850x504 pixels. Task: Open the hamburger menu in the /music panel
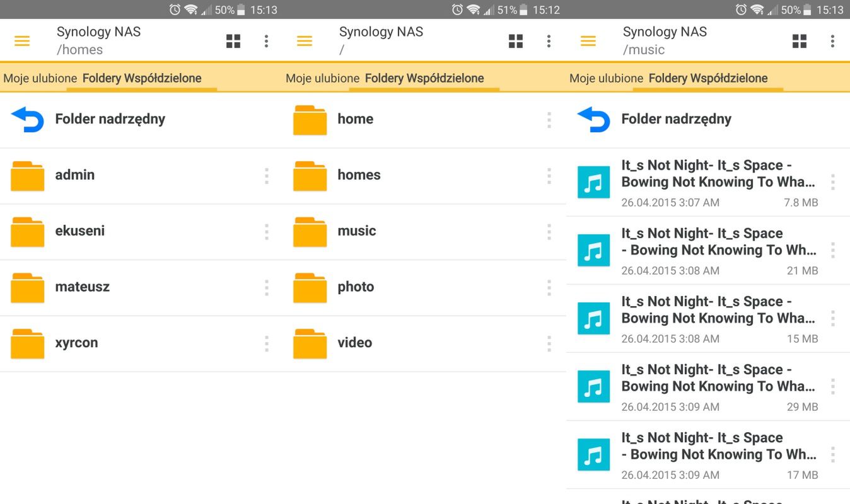pyautogui.click(x=588, y=41)
